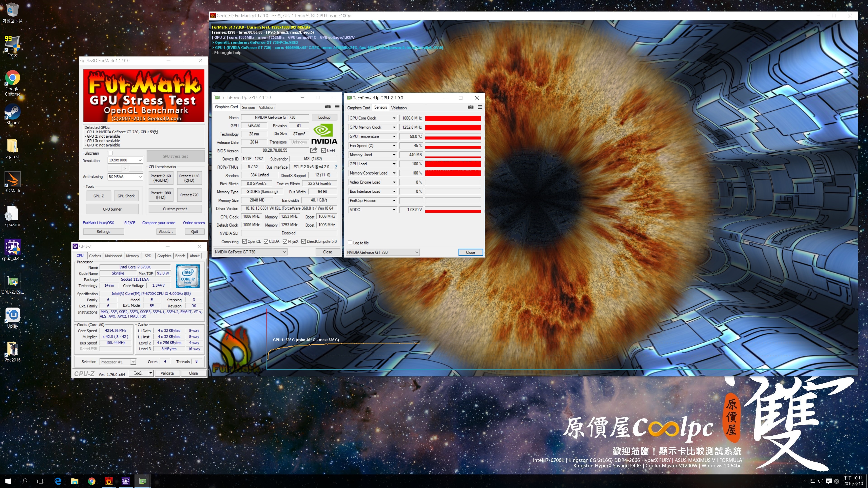The width and height of the screenshot is (868, 488).
Task: Open the GPU-Z desktop icon
Action: coord(12,284)
